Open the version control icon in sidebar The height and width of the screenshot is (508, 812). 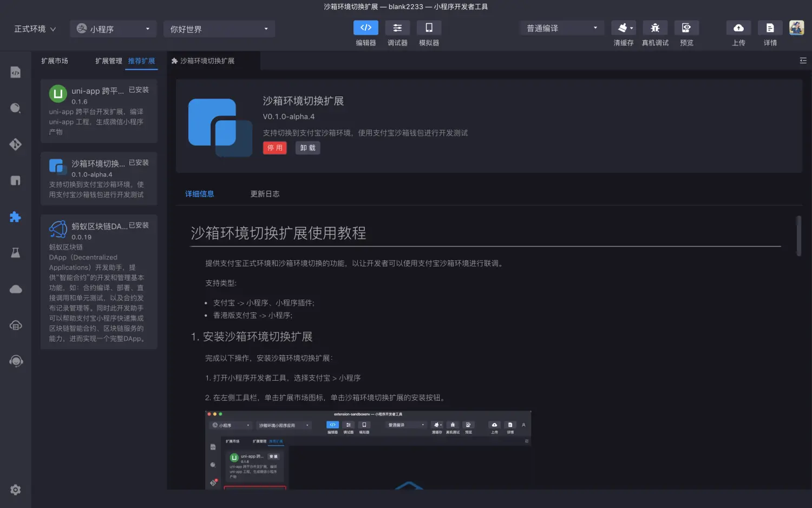point(16,144)
